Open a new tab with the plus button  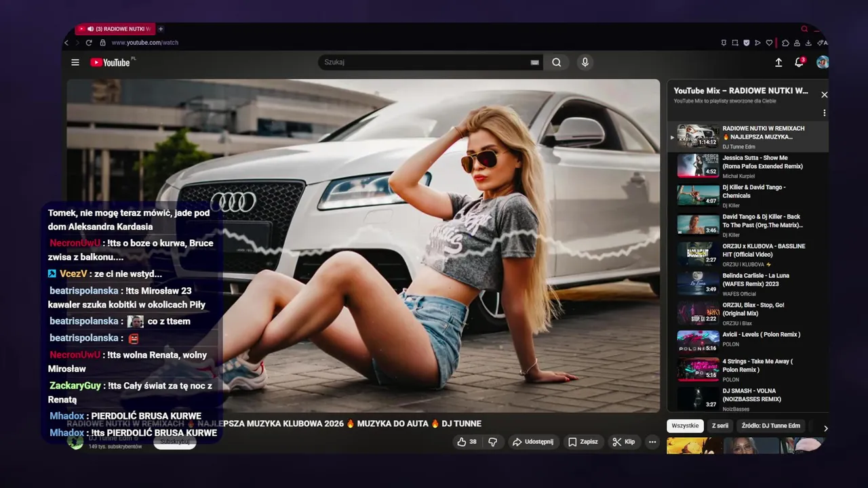pos(161,29)
